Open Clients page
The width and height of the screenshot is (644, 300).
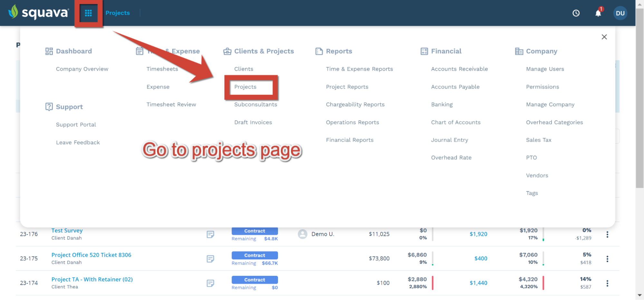[x=244, y=69]
